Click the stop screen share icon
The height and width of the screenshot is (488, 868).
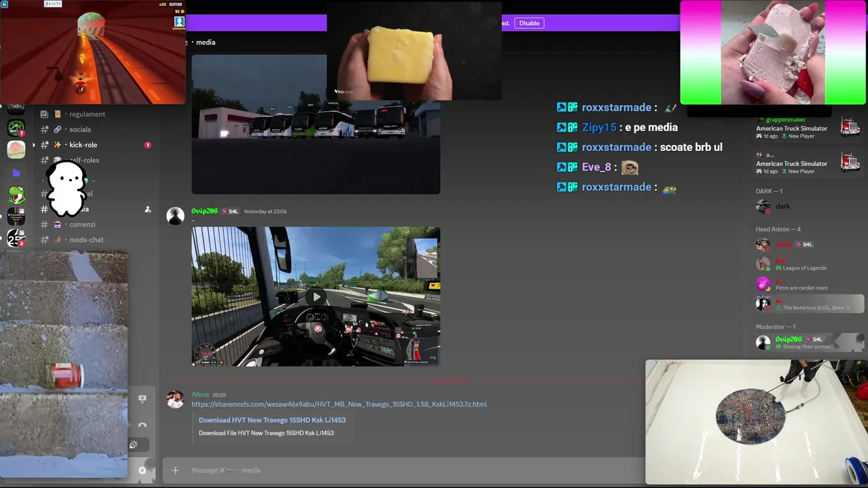[x=142, y=399]
